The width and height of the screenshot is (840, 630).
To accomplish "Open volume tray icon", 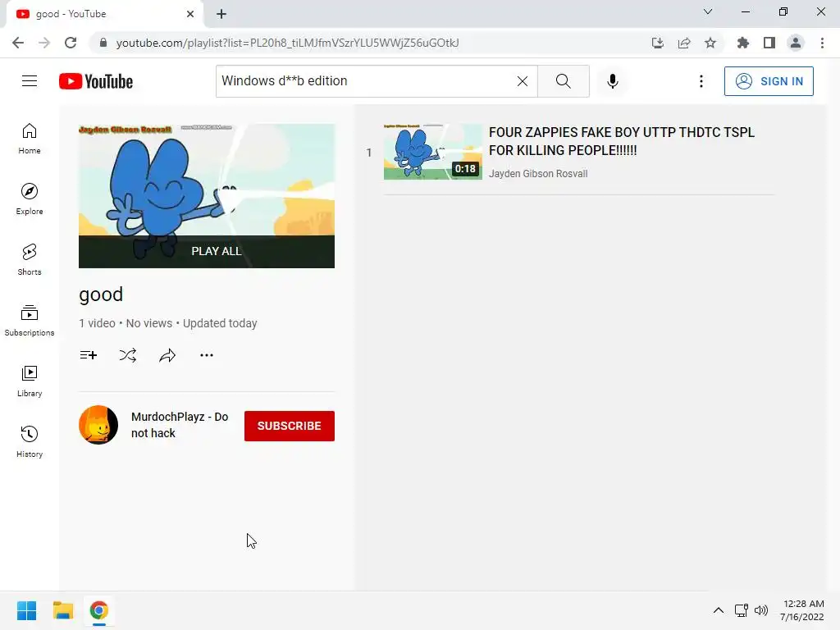I will tap(760, 610).
